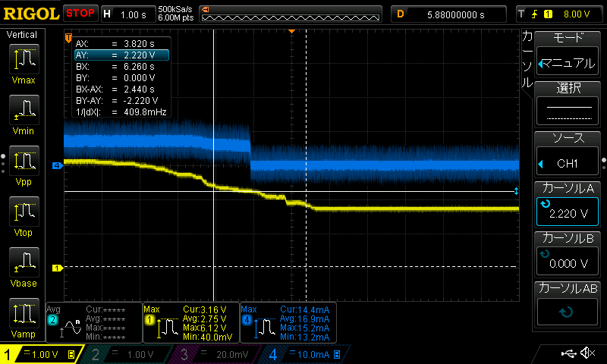607x364 pixels.
Task: Select channel 4 at 10.0mA
Action: coord(303,354)
